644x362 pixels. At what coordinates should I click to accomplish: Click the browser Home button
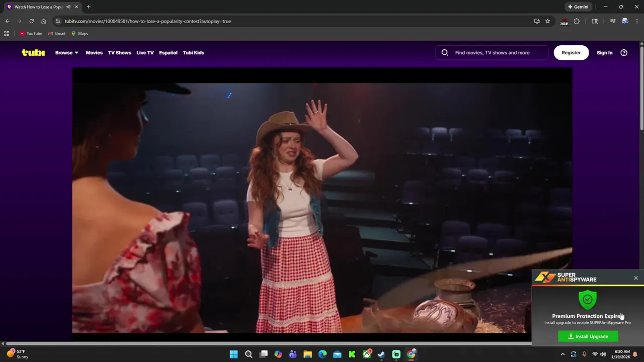coord(43,21)
